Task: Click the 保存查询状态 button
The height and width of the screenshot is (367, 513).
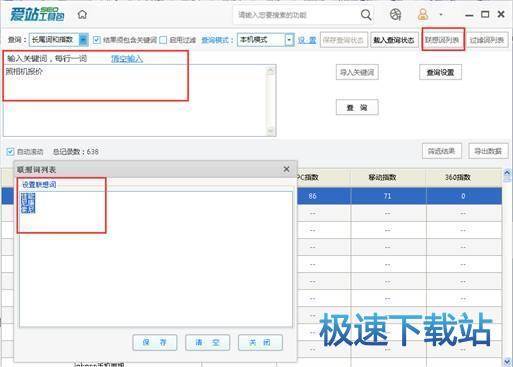Action: tap(344, 40)
